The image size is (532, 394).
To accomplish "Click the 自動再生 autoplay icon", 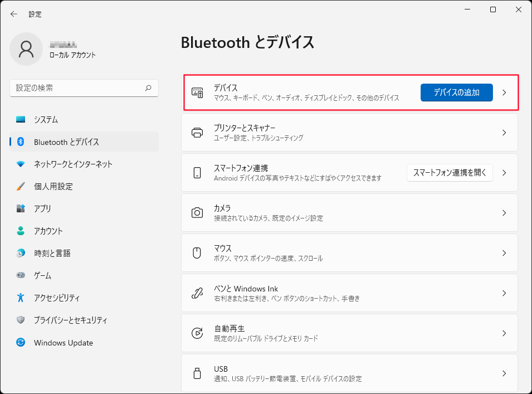I will [197, 333].
